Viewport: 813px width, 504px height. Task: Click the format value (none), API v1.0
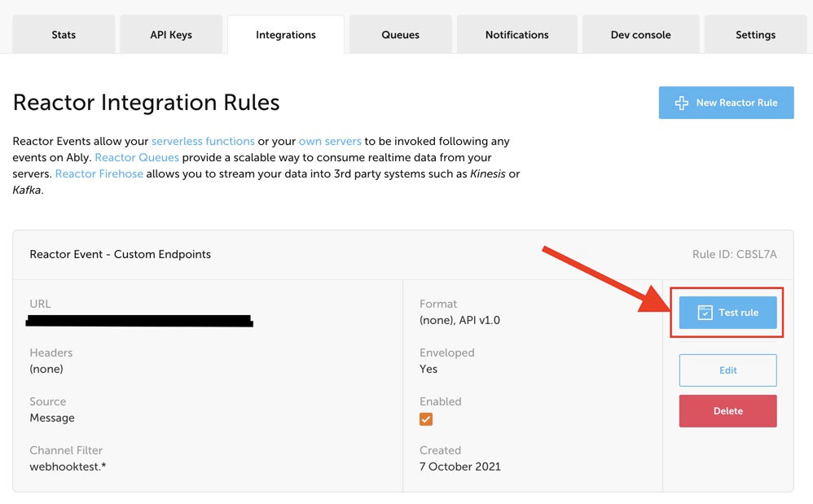coord(460,320)
